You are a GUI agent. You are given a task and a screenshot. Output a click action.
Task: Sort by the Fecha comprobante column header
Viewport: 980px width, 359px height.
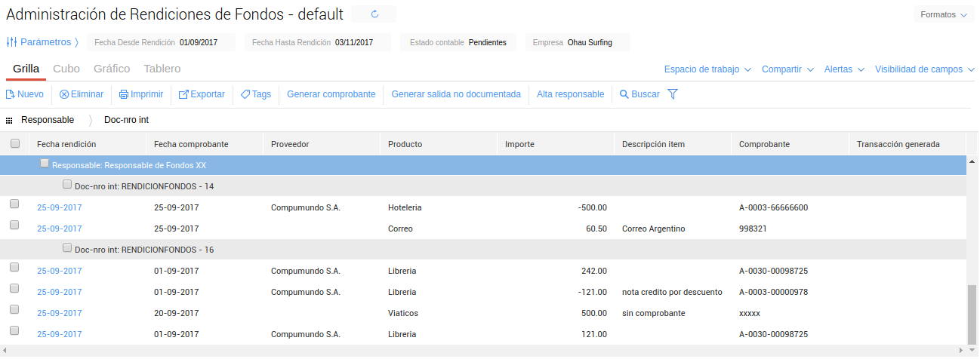[204, 144]
